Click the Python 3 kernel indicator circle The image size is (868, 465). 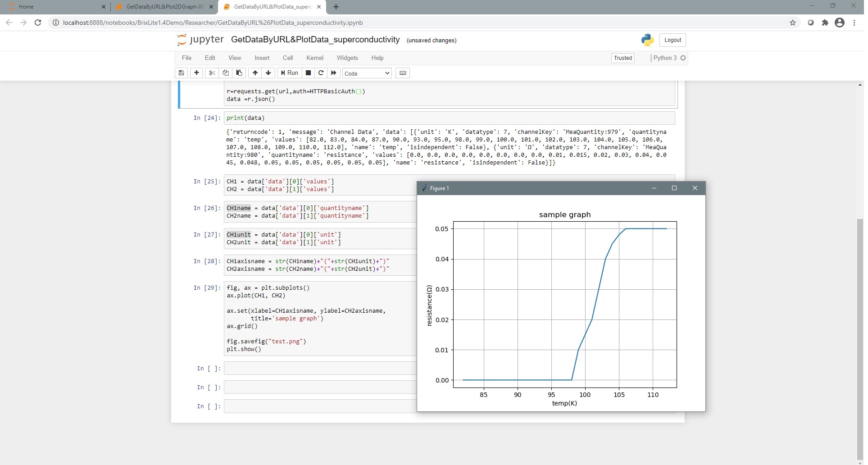(x=683, y=58)
